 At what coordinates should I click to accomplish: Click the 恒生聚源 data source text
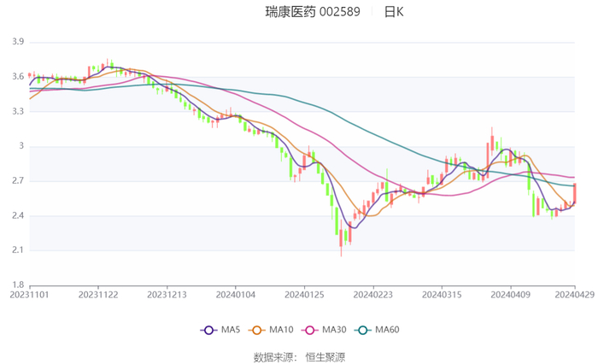tap(325, 356)
